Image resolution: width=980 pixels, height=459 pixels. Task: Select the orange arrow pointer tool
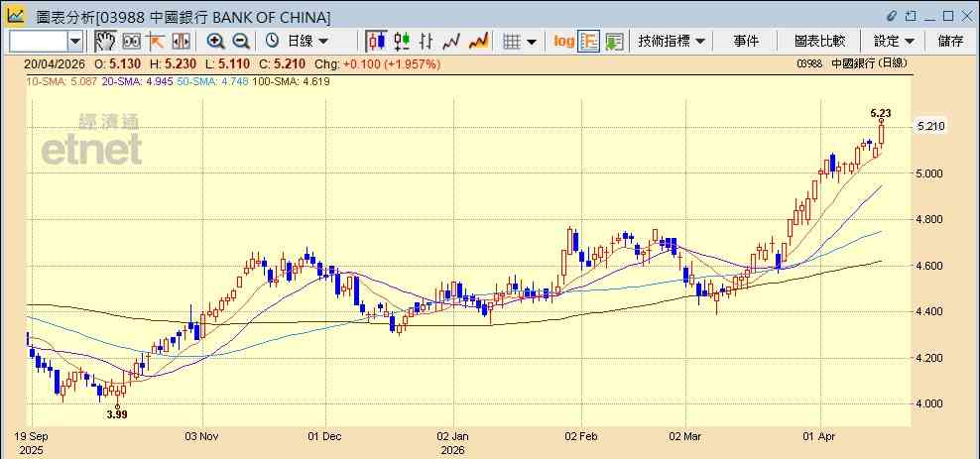point(155,42)
